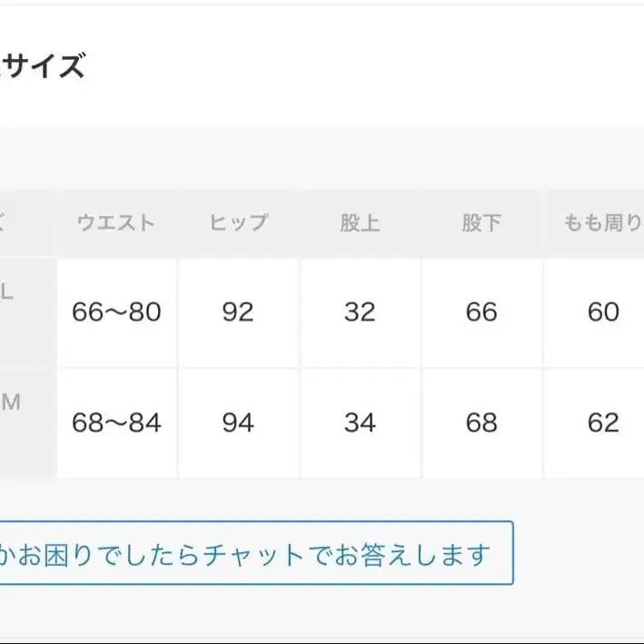Select the 股上 column header
Image resolution: width=644 pixels, height=644 pixels.
click(360, 223)
